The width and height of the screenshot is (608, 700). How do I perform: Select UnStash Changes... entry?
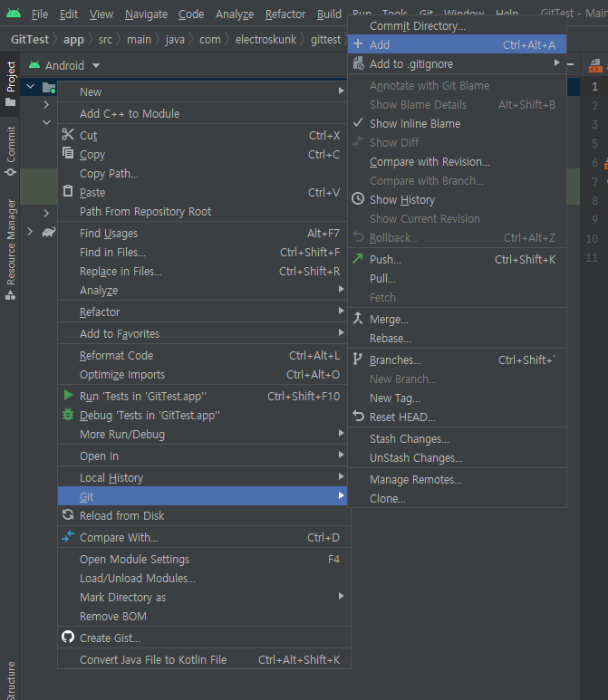(457, 457)
